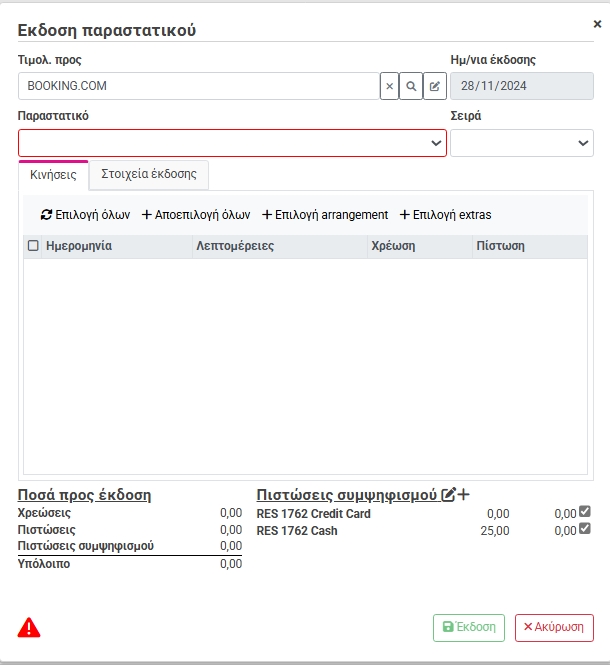This screenshot has width=610, height=665.
Task: Search for a customer with the magnifier icon
Action: [x=411, y=86]
